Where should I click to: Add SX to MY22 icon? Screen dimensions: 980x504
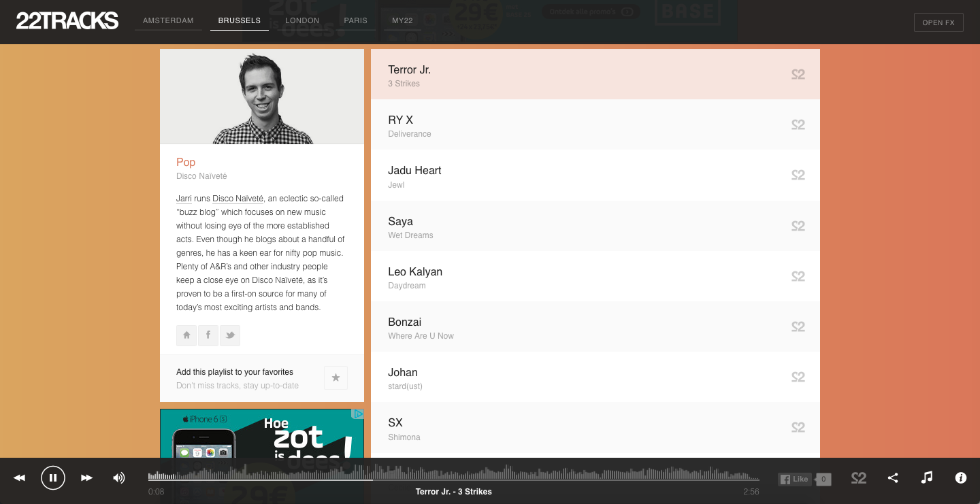[x=798, y=427]
